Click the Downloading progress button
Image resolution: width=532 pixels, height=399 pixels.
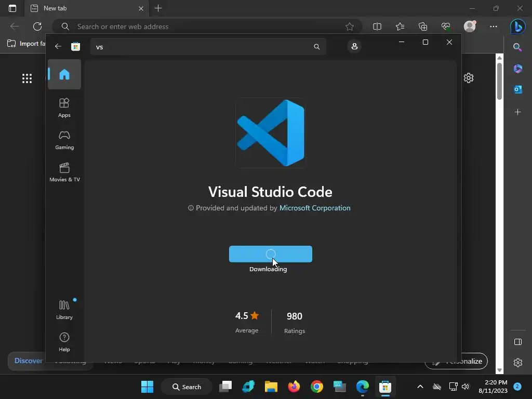point(270,254)
